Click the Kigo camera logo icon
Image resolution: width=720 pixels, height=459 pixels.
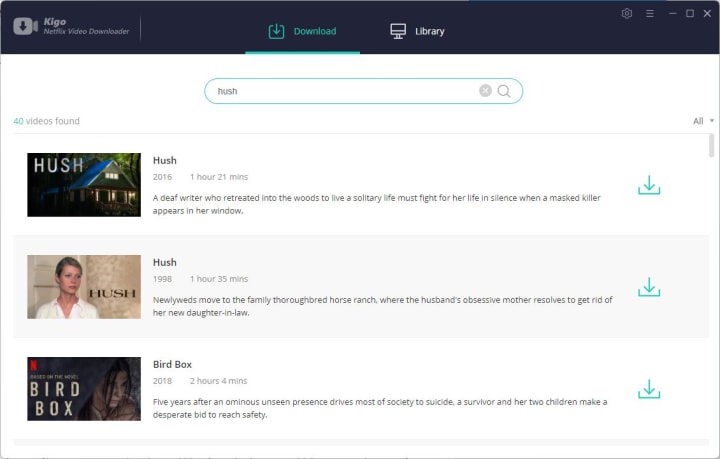tap(25, 26)
